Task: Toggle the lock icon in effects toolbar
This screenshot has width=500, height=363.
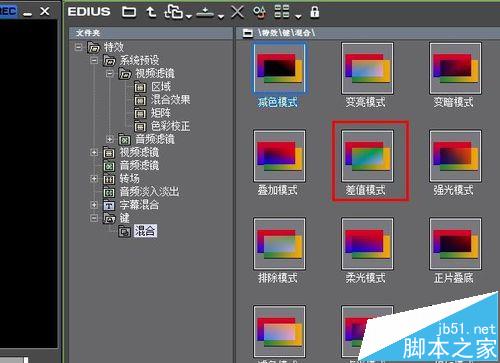Action: [x=314, y=12]
